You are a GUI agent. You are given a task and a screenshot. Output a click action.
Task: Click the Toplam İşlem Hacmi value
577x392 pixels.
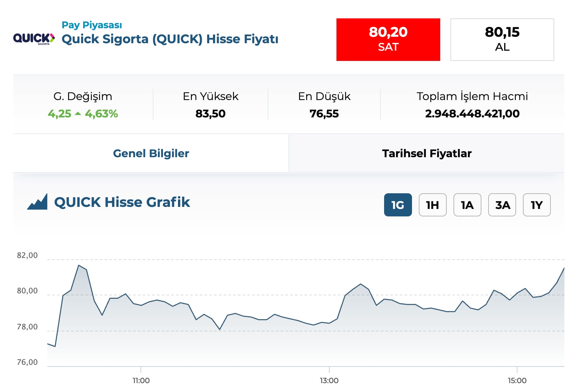point(472,114)
